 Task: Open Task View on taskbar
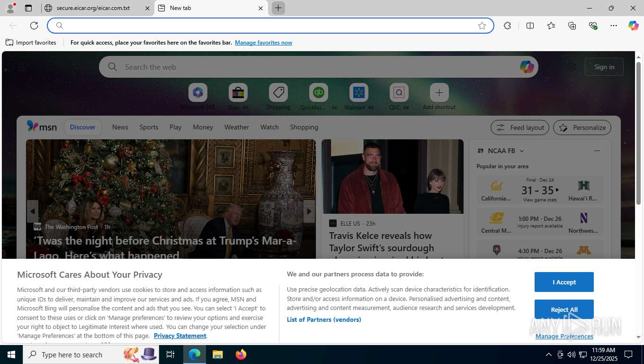tap(170, 355)
